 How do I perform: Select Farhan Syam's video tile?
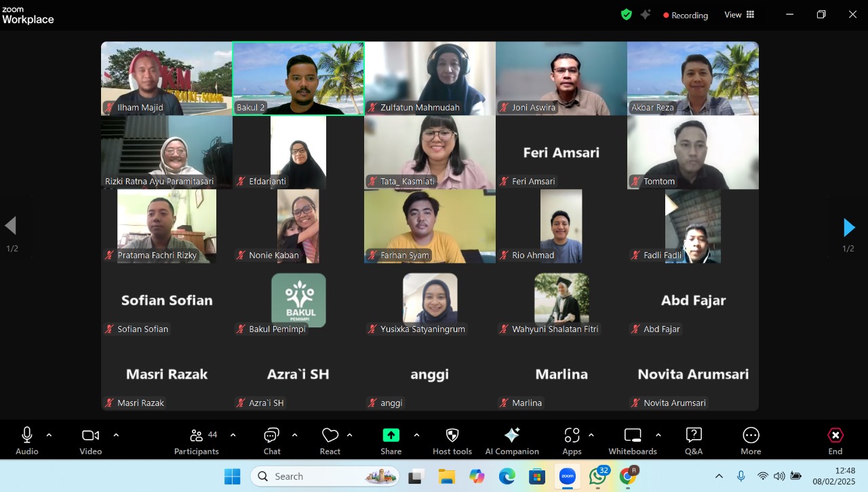point(430,226)
